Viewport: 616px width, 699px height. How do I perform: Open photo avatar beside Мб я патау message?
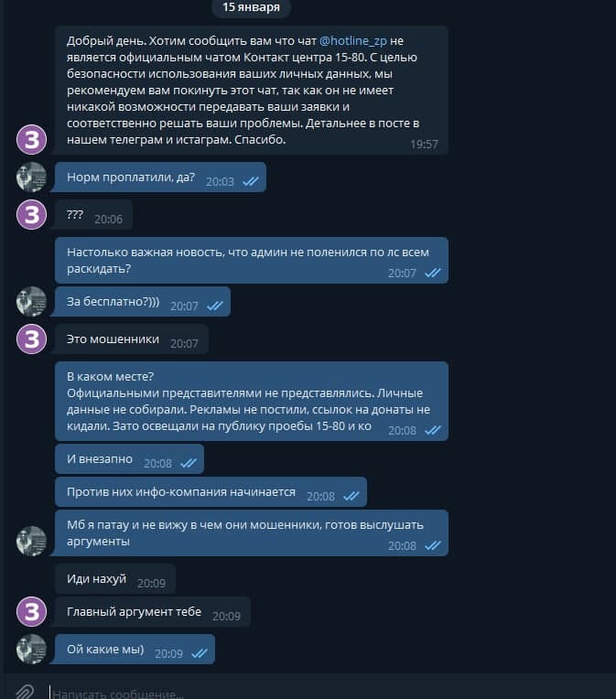32,541
